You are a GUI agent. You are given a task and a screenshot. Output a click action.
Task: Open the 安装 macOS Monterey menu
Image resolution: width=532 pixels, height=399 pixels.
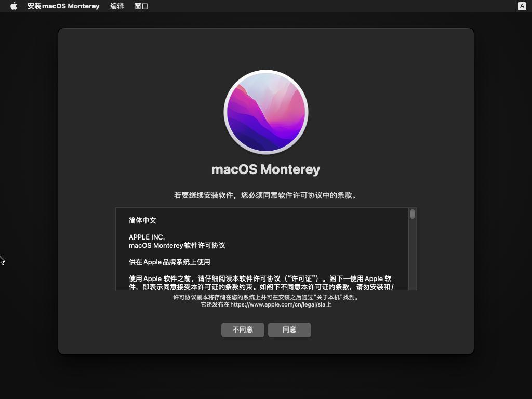(x=63, y=6)
